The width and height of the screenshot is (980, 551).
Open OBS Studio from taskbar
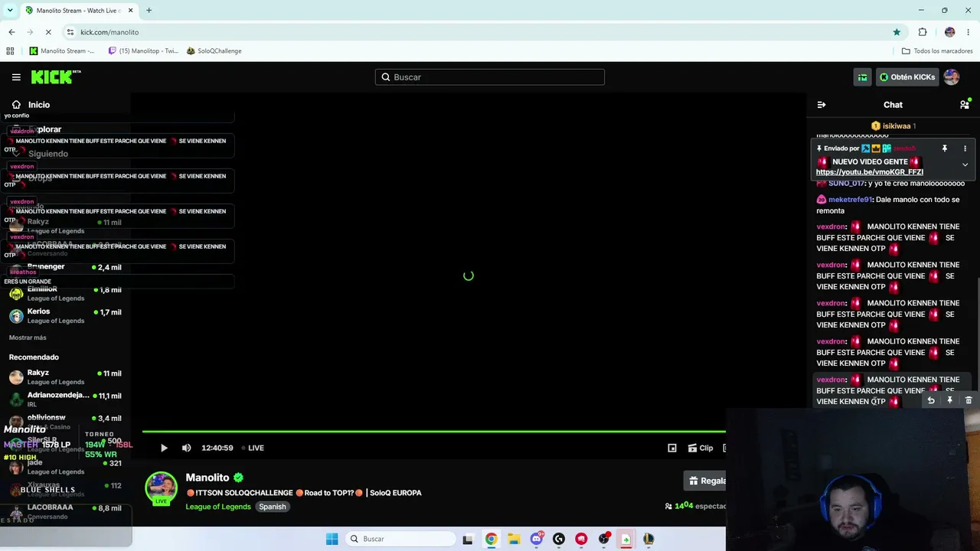pyautogui.click(x=604, y=539)
